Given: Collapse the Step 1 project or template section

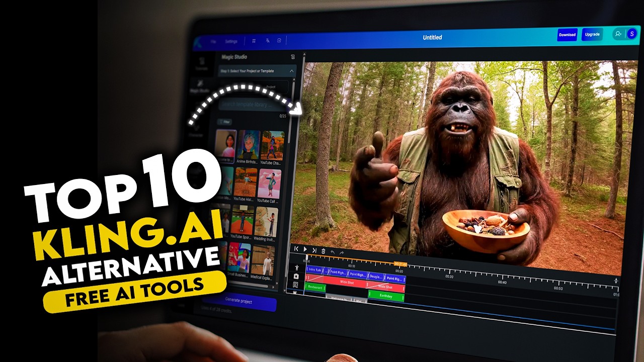Looking at the screenshot, I should (x=291, y=71).
